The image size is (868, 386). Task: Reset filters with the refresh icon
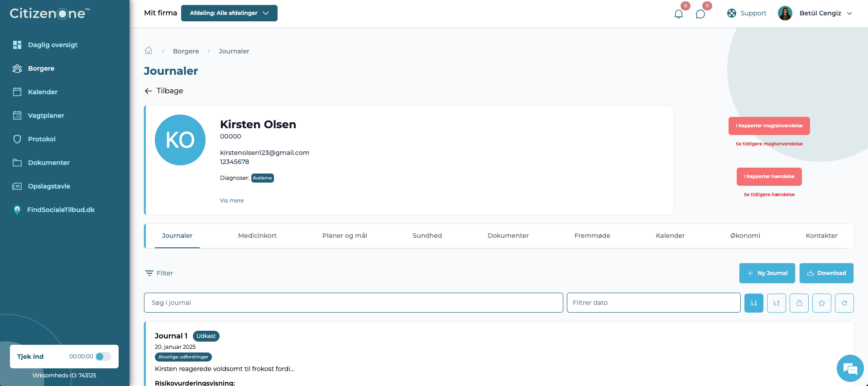point(844,303)
